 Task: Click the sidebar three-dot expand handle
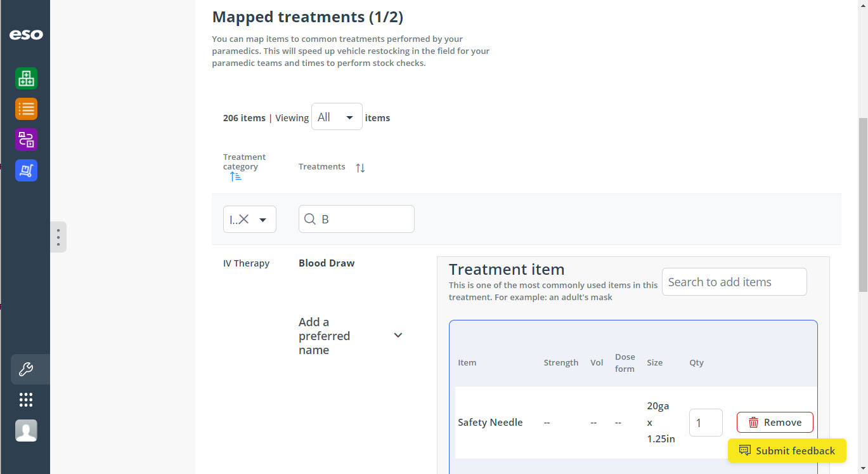coord(58,237)
